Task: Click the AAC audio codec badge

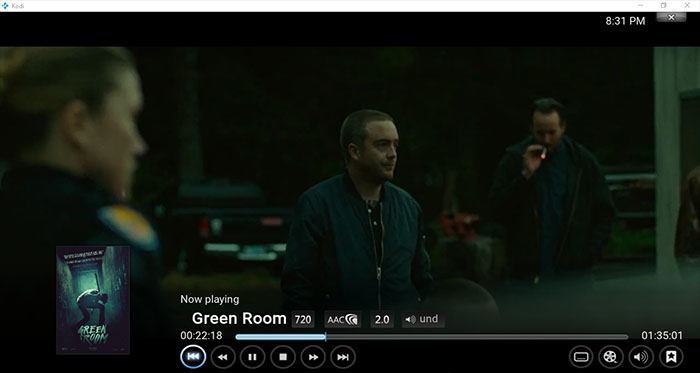Action: pyautogui.click(x=343, y=319)
